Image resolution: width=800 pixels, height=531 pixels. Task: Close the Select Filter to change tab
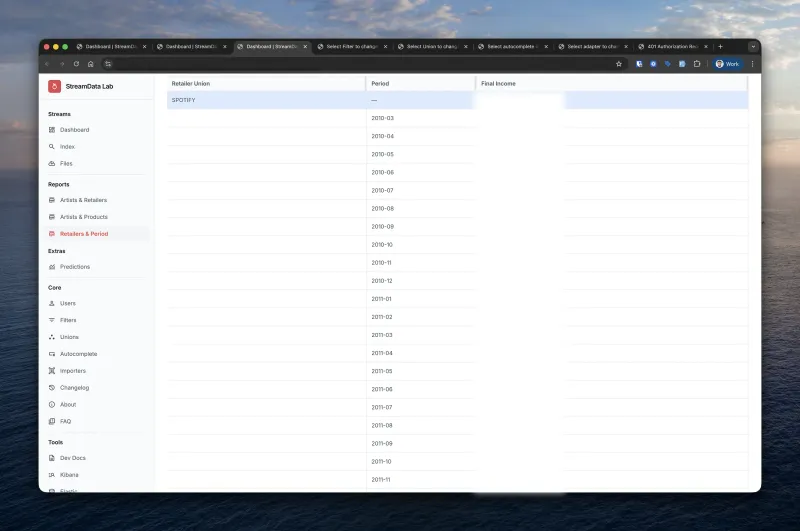click(385, 46)
